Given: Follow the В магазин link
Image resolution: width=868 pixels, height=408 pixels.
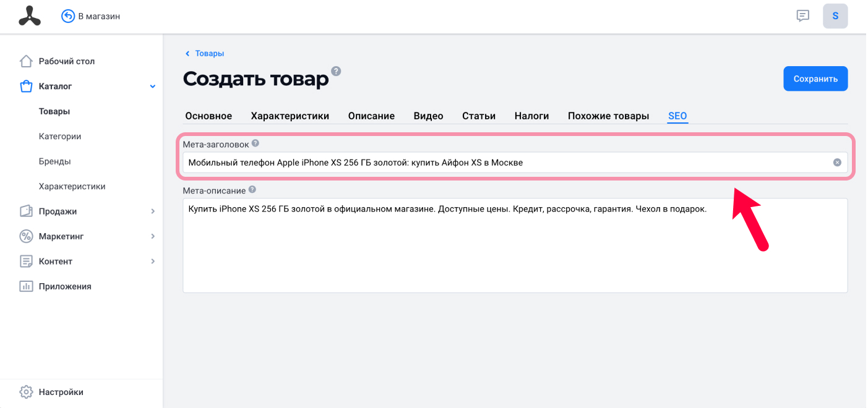Looking at the screenshot, I should pos(99,17).
